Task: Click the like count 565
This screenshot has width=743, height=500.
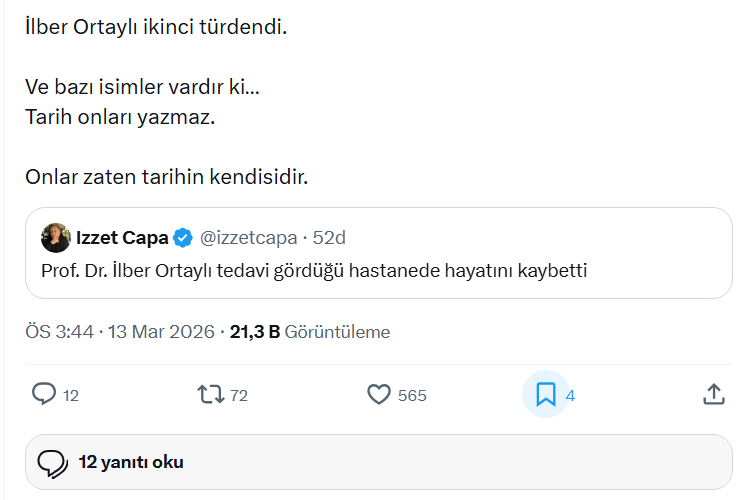Action: (412, 395)
